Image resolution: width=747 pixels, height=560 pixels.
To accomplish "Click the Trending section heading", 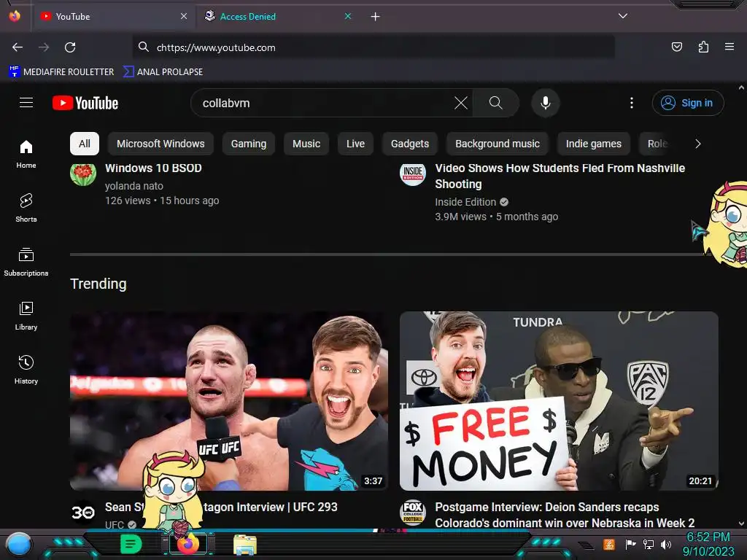I will point(98,284).
